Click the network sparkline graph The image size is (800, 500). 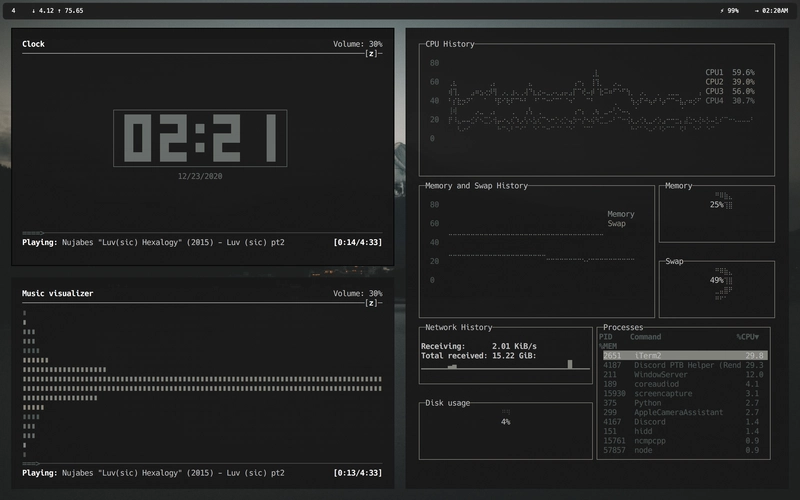505,364
